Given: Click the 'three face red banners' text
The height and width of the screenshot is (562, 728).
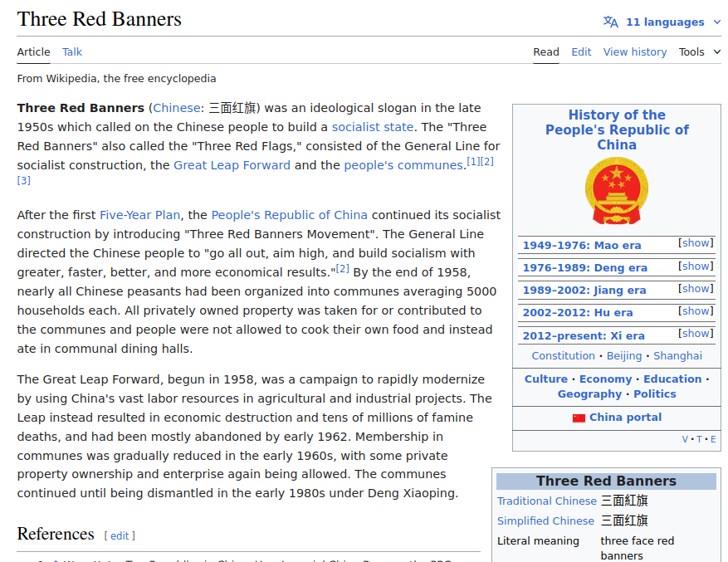Looking at the screenshot, I should coord(637,549).
